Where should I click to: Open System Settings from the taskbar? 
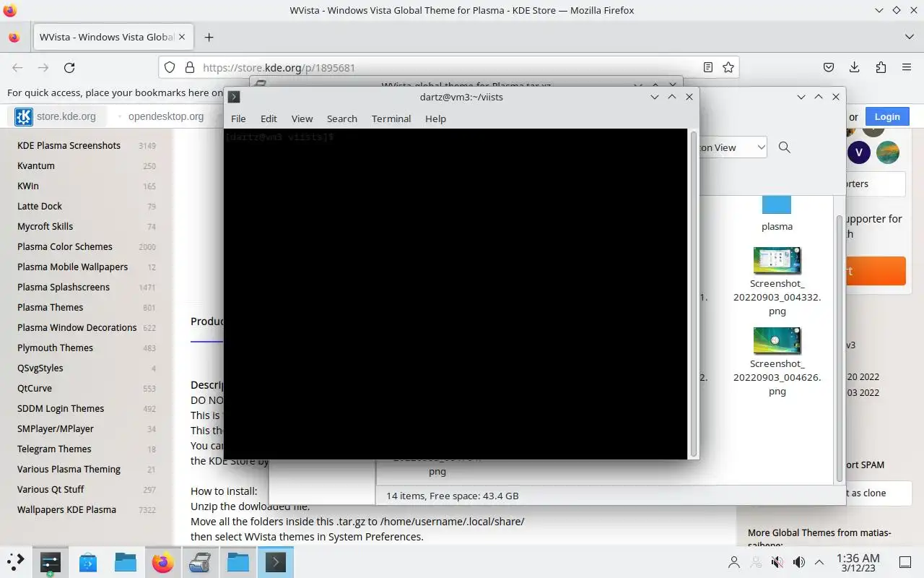tap(51, 562)
